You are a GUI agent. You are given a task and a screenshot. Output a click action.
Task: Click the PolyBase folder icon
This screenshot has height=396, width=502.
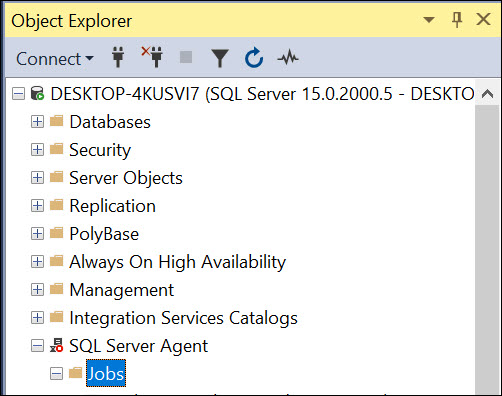coord(56,233)
